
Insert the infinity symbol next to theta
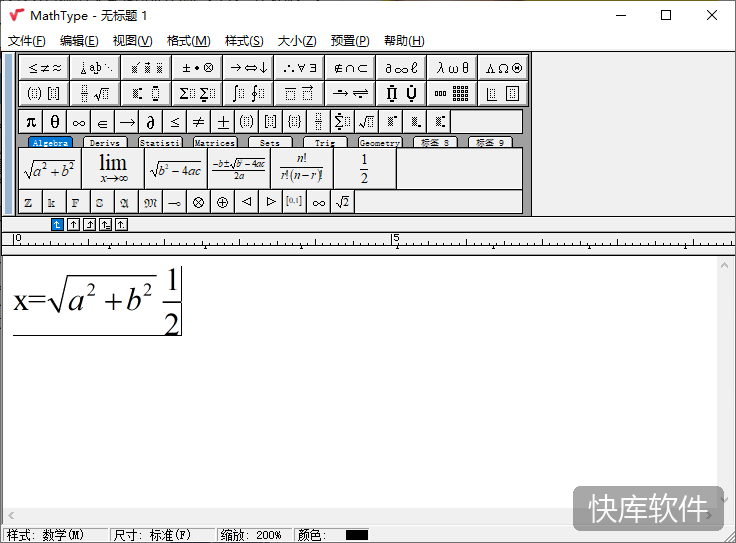[79, 122]
